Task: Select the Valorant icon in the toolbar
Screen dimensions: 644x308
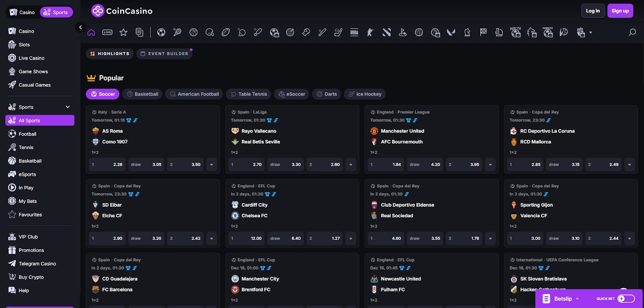Action: pyautogui.click(x=451, y=32)
